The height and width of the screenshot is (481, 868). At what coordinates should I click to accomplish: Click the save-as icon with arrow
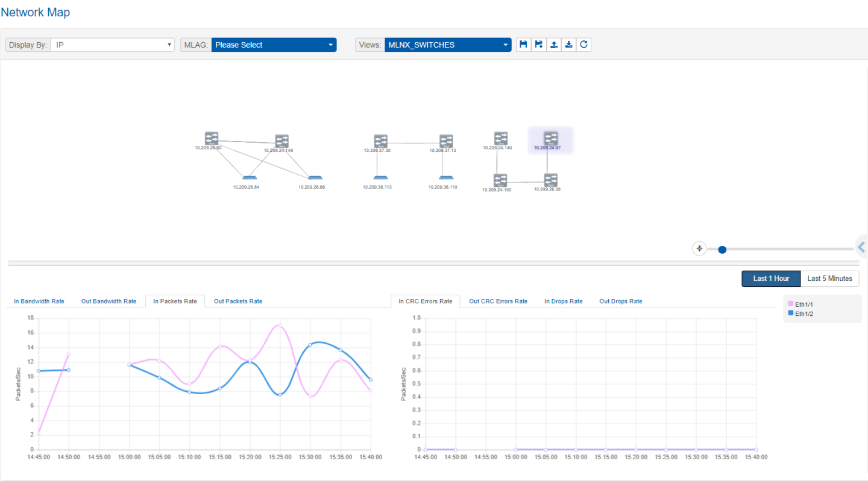[538, 45]
